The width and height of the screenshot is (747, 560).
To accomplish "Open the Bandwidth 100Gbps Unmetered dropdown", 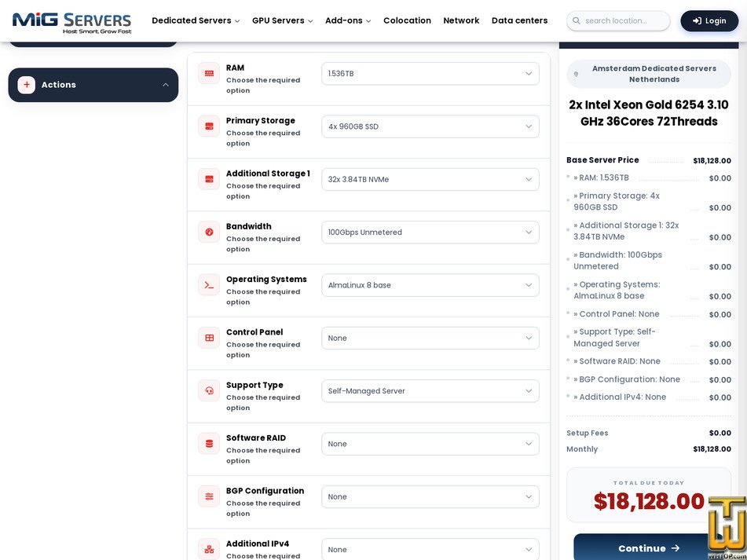I will 430,232.
